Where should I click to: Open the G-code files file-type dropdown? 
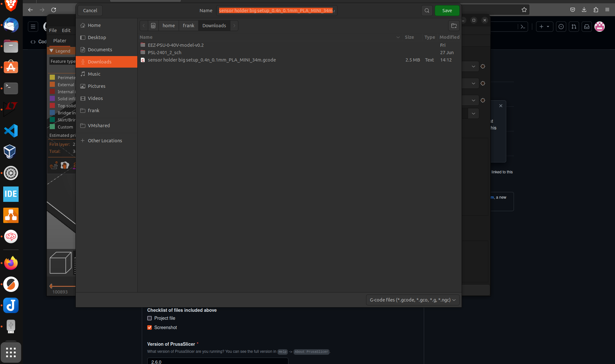coord(412,300)
